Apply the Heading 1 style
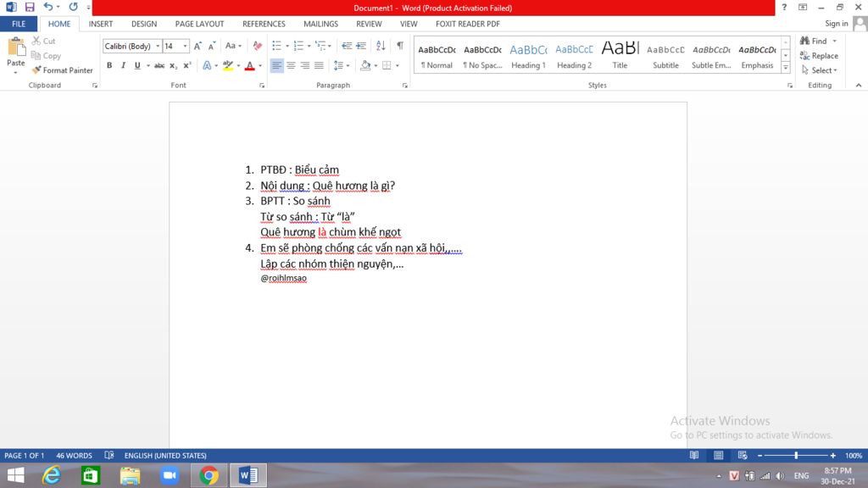The height and width of the screenshot is (488, 868). 528,56
